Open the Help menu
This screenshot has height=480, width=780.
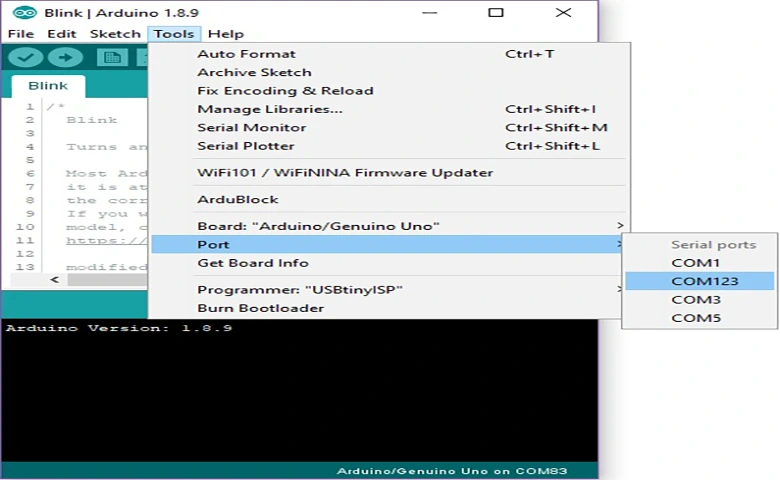coord(226,34)
